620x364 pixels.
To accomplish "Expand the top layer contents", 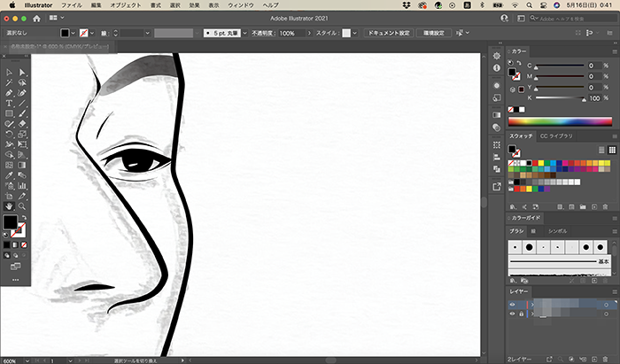I will 532,305.
